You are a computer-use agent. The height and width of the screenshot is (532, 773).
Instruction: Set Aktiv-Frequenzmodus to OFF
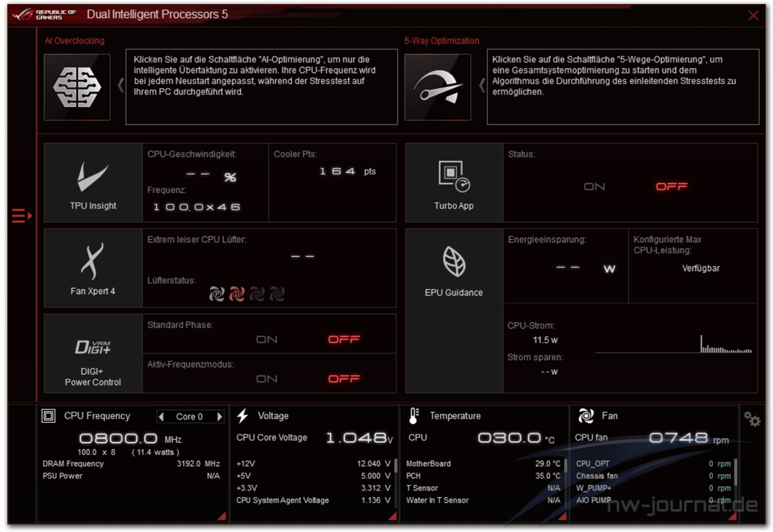344,379
